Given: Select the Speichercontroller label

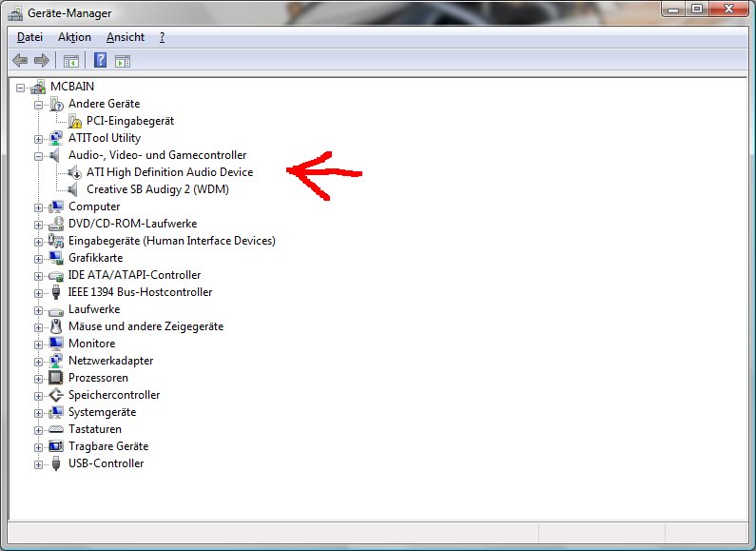Looking at the screenshot, I should coord(114,395).
